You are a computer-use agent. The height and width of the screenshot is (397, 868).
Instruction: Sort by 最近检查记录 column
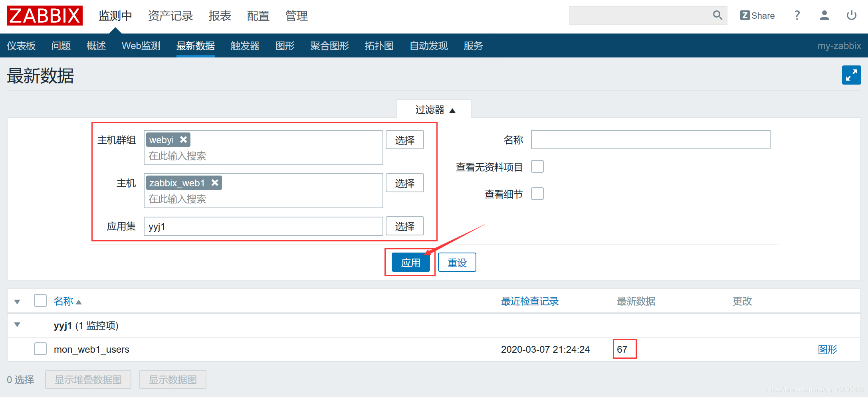tap(530, 301)
